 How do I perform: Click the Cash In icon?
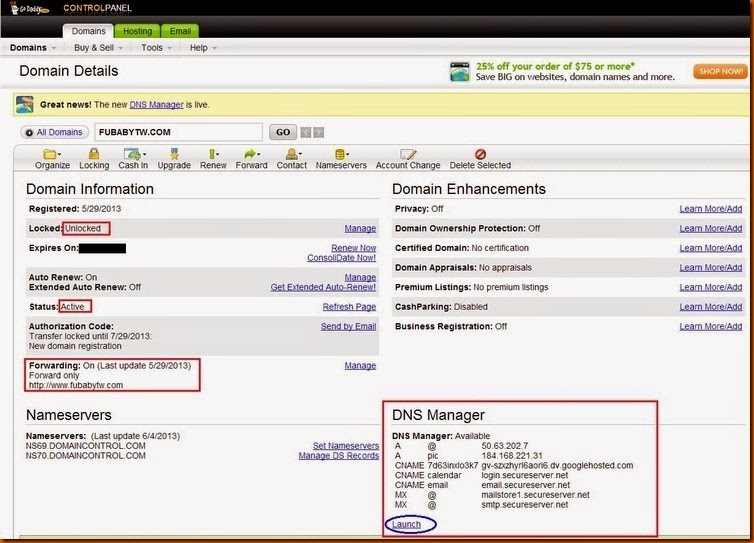132,154
